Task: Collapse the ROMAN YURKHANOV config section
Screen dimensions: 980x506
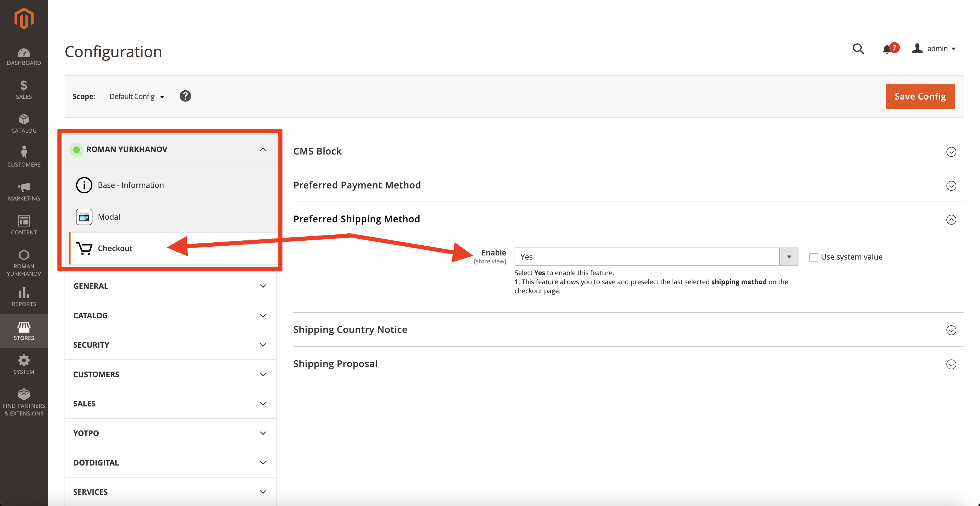Action: point(170,150)
